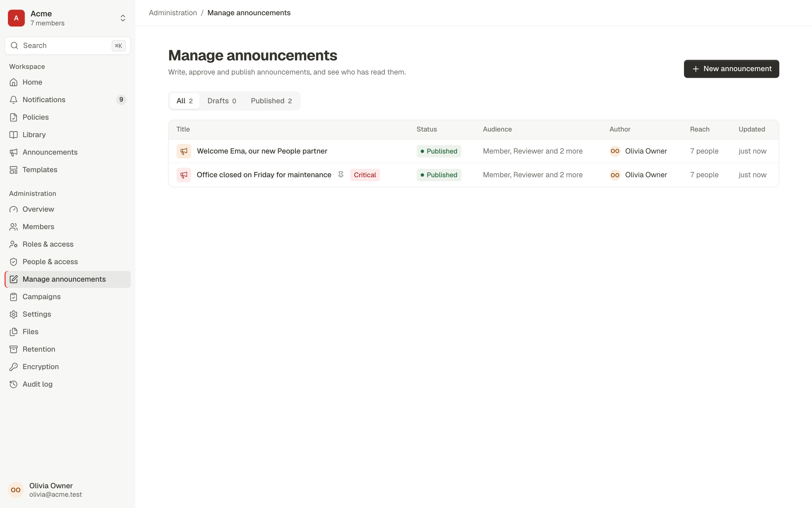Open Home via its house icon

coord(14,82)
